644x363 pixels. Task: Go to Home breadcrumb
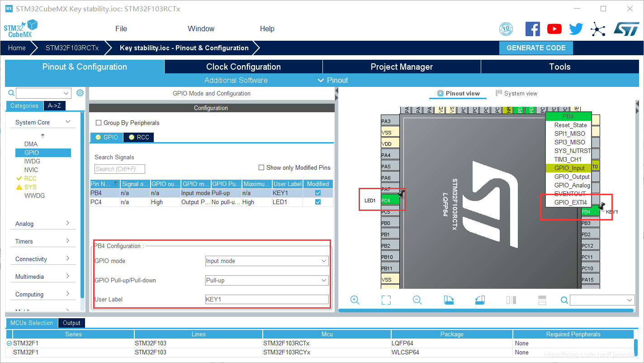17,48
